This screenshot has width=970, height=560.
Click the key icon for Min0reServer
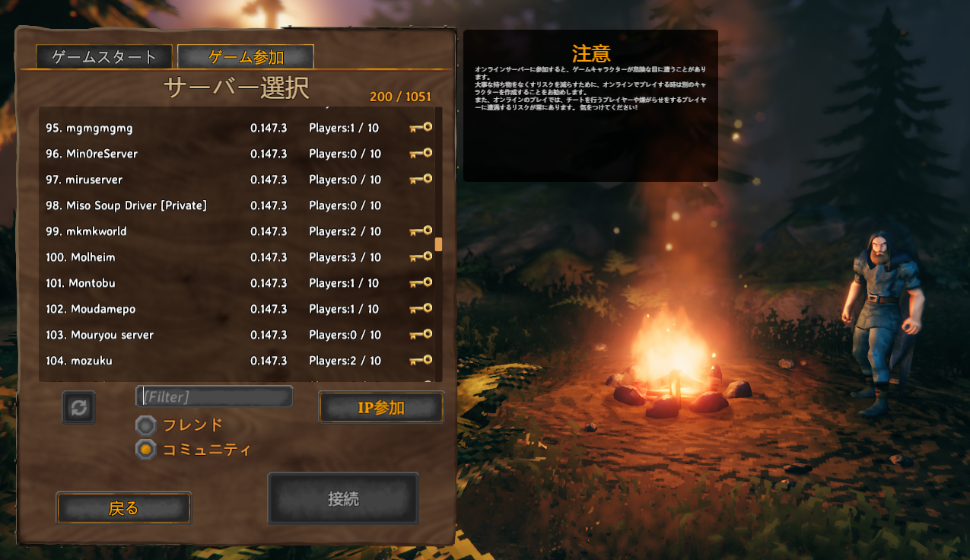click(421, 154)
